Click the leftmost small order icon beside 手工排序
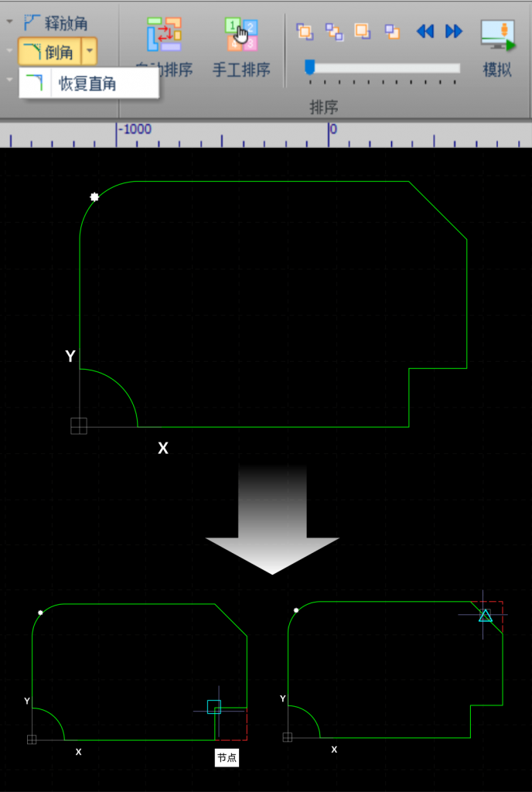The height and width of the screenshot is (792, 532). click(x=305, y=31)
